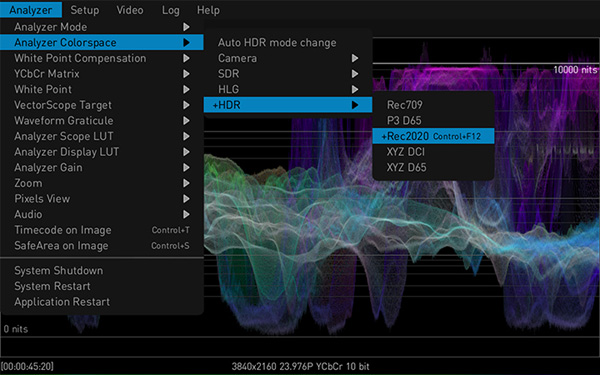Choose System Shutdown
The height and width of the screenshot is (375, 600).
[101, 271]
